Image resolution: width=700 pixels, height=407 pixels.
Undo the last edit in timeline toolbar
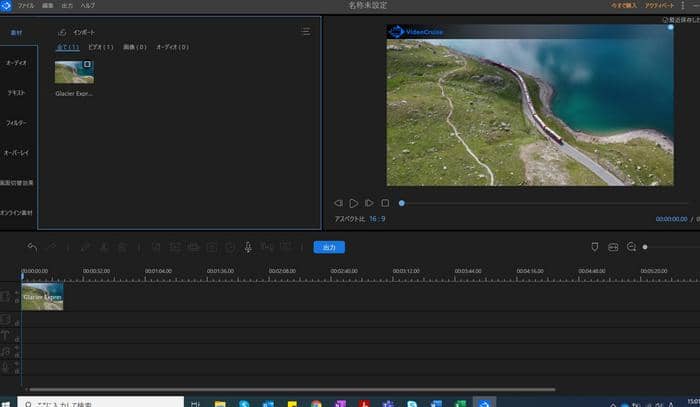click(32, 247)
